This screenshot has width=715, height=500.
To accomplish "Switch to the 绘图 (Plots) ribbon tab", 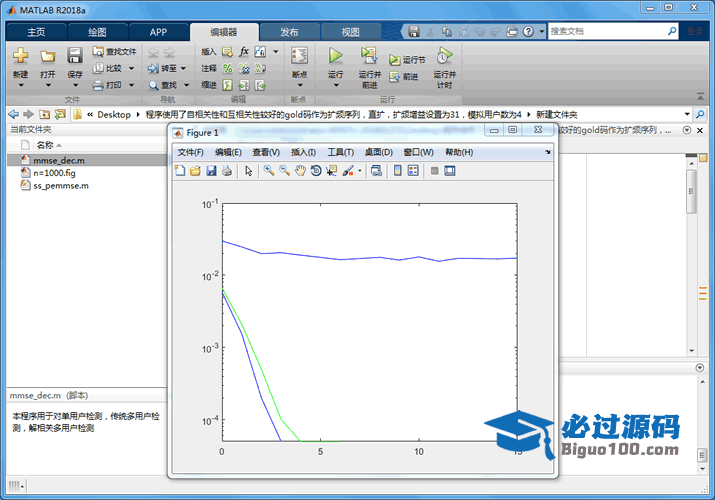I will [x=97, y=32].
